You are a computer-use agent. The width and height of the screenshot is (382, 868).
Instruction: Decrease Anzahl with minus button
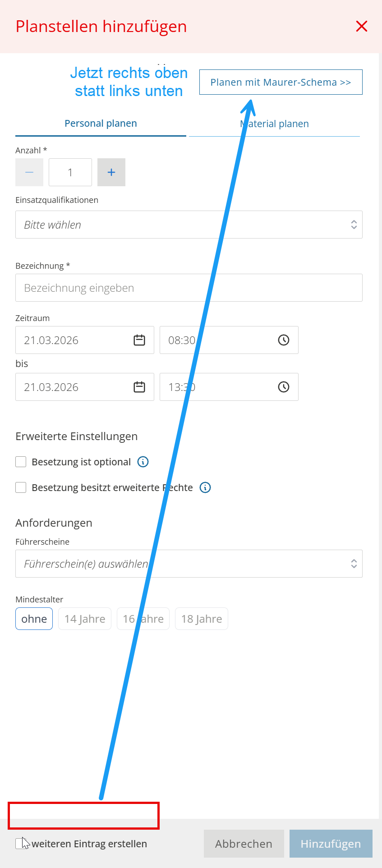pos(29,172)
